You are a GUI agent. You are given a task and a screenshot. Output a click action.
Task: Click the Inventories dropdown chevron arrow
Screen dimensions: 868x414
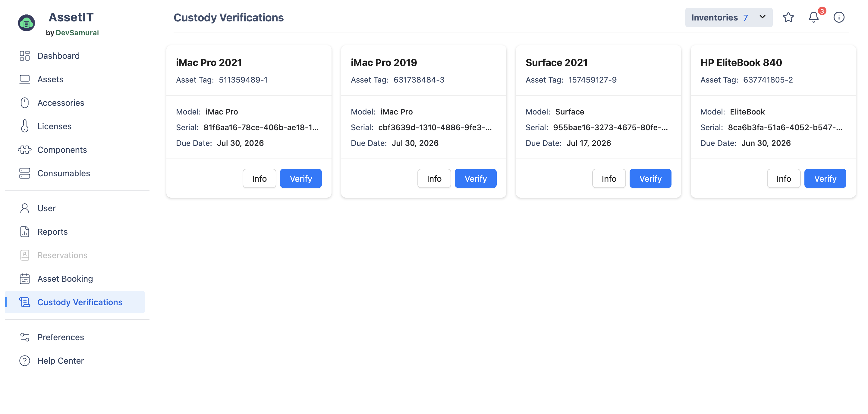click(x=762, y=17)
